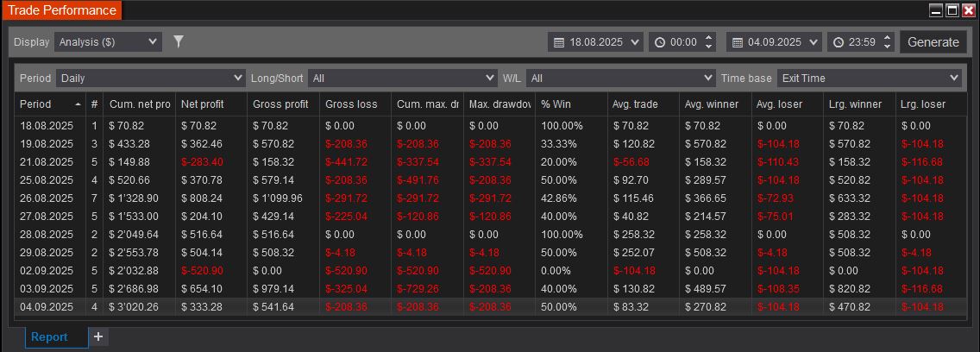Open the W/L filter dropdown
Image resolution: width=980 pixels, height=352 pixels.
(x=620, y=79)
